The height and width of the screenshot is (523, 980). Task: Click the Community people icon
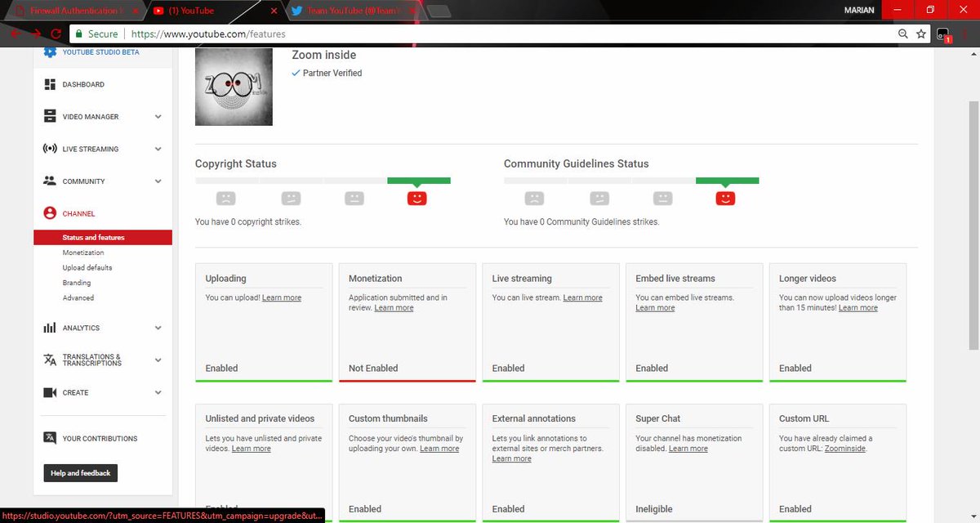(x=50, y=181)
